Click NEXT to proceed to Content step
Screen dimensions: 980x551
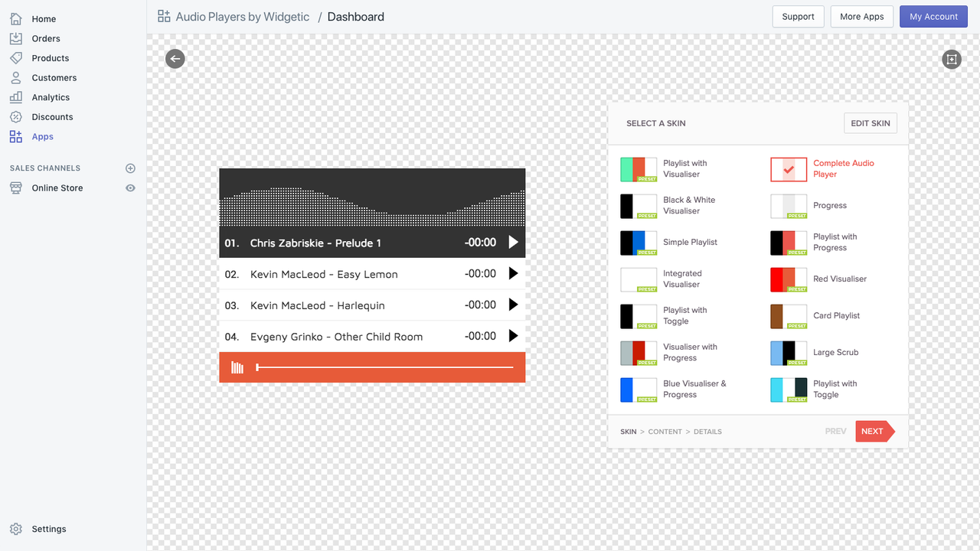873,431
